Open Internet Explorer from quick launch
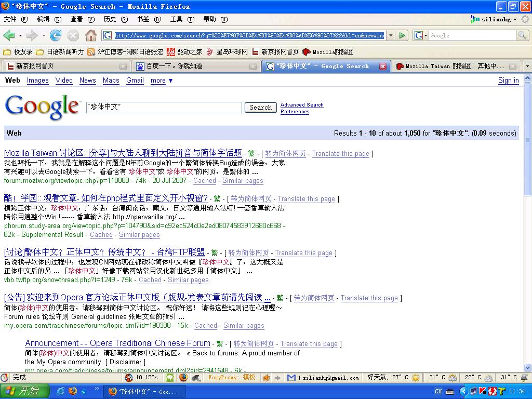The width and height of the screenshot is (532, 399). point(61,391)
